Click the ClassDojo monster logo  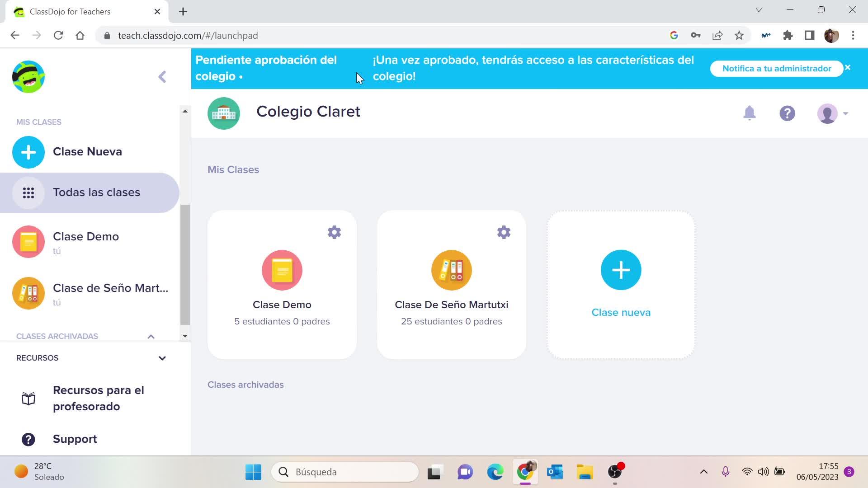[x=28, y=77]
